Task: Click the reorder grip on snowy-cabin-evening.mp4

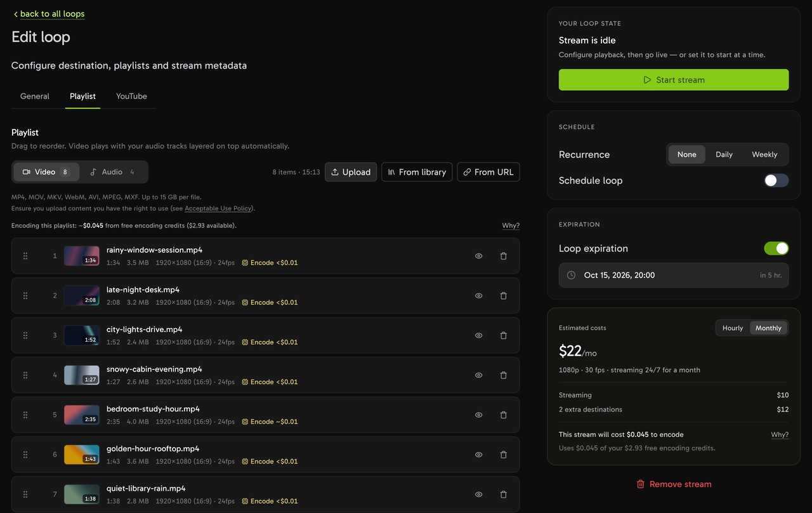Action: click(25, 375)
